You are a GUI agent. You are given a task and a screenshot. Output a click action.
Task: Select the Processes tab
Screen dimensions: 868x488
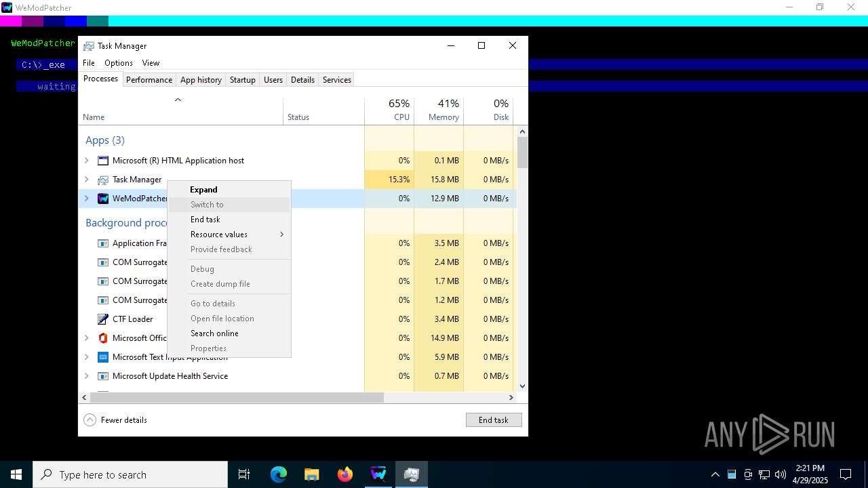100,79
